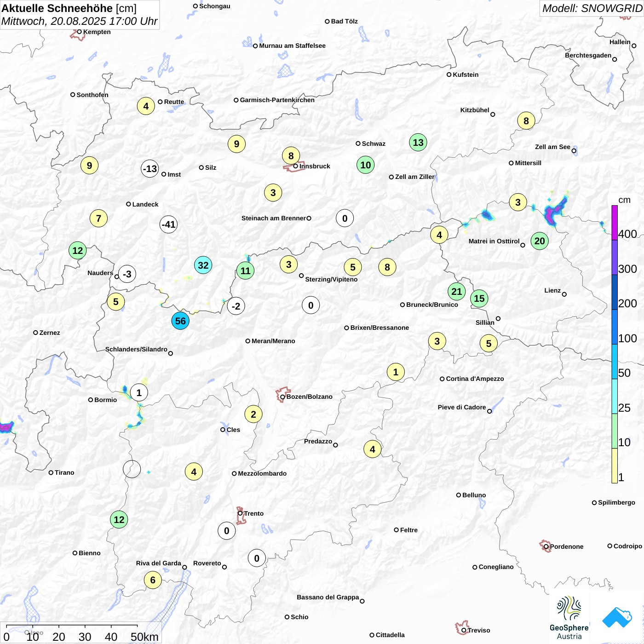Click the magenta legend segment above 400
Image resolution: width=644 pixels, height=644 pixels.
point(615,223)
